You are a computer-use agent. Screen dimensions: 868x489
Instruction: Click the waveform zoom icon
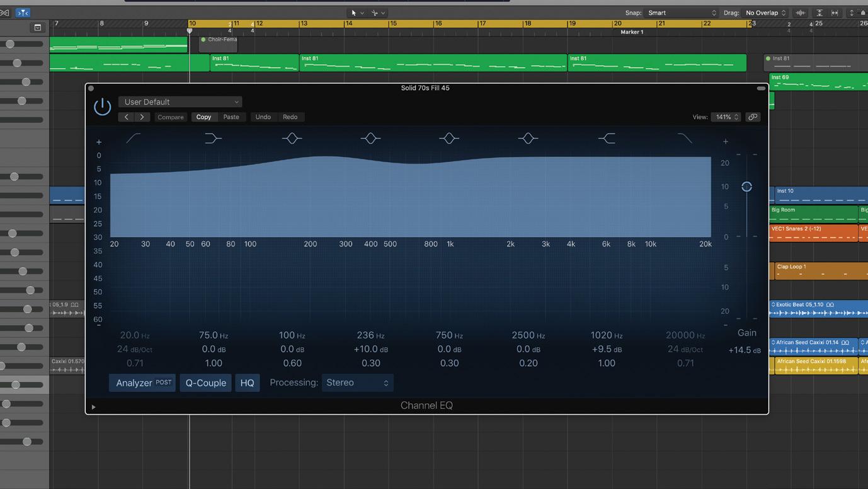coord(801,13)
